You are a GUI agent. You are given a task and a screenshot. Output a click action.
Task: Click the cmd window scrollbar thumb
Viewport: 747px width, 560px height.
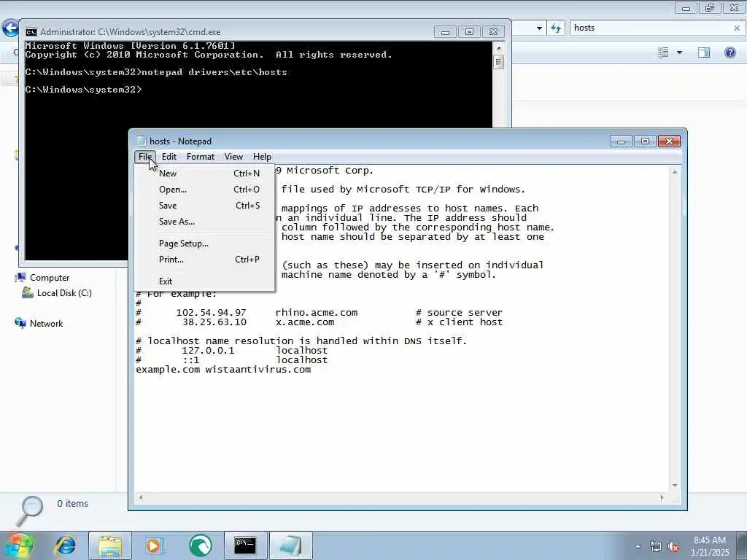(x=499, y=62)
